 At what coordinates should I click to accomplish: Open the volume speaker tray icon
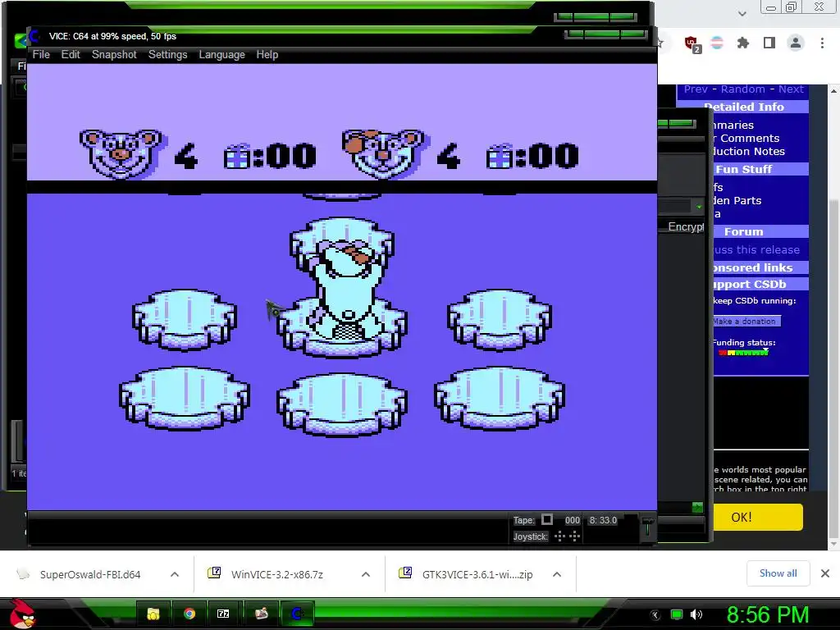tap(696, 614)
